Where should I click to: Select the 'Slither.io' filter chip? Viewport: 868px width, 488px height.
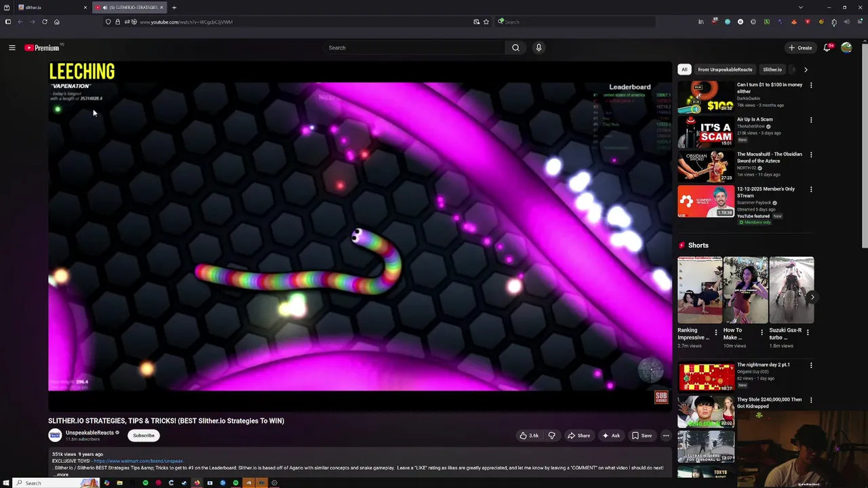772,69
